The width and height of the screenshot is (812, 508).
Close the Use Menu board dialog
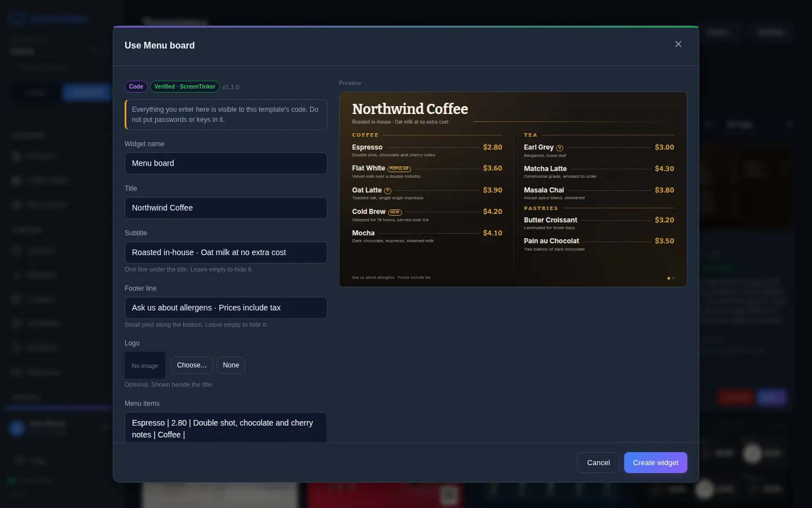pos(678,44)
